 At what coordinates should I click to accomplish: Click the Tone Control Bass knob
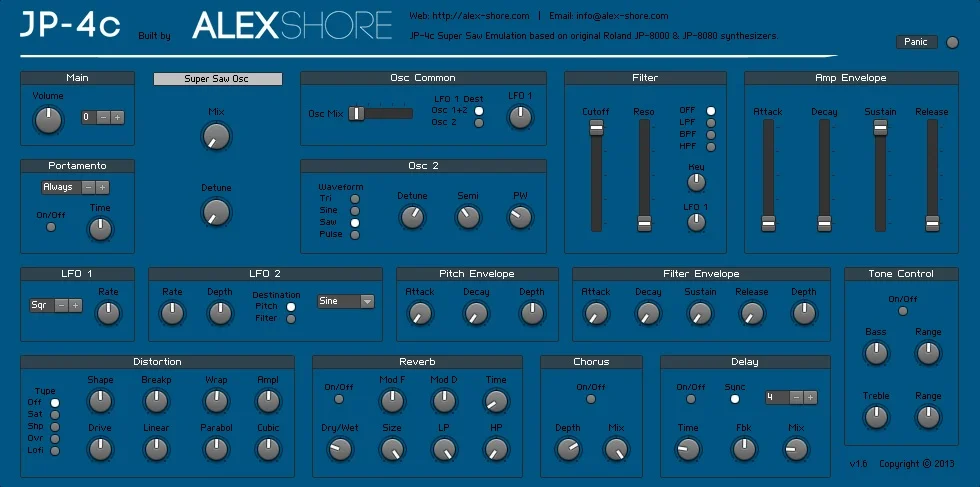(876, 353)
